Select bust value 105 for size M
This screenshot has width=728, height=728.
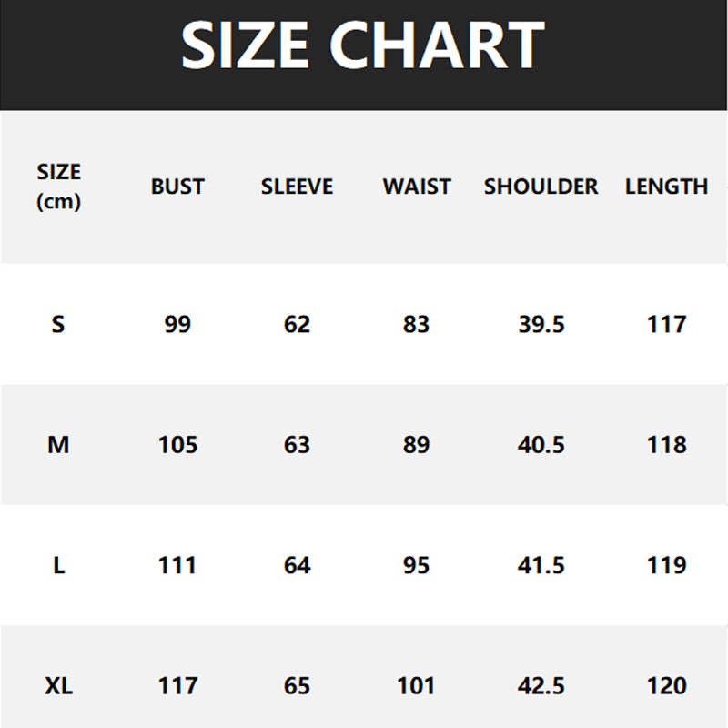(x=177, y=445)
